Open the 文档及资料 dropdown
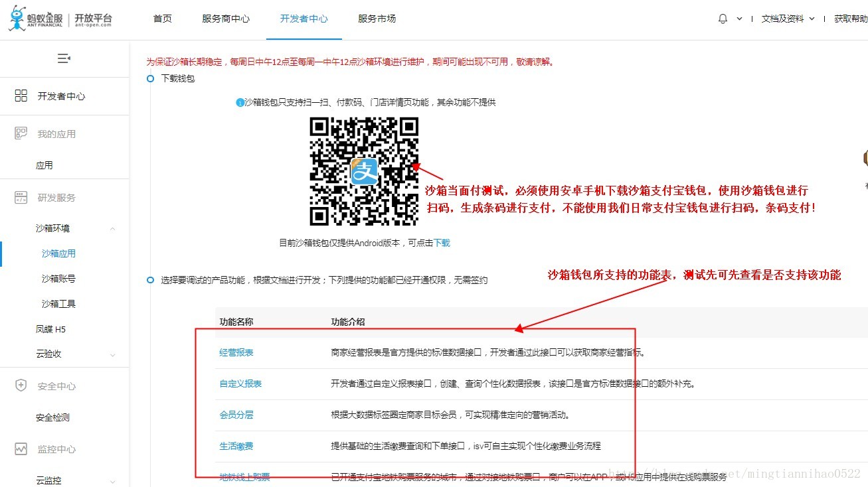Viewport: 868px width, 487px height. click(788, 19)
